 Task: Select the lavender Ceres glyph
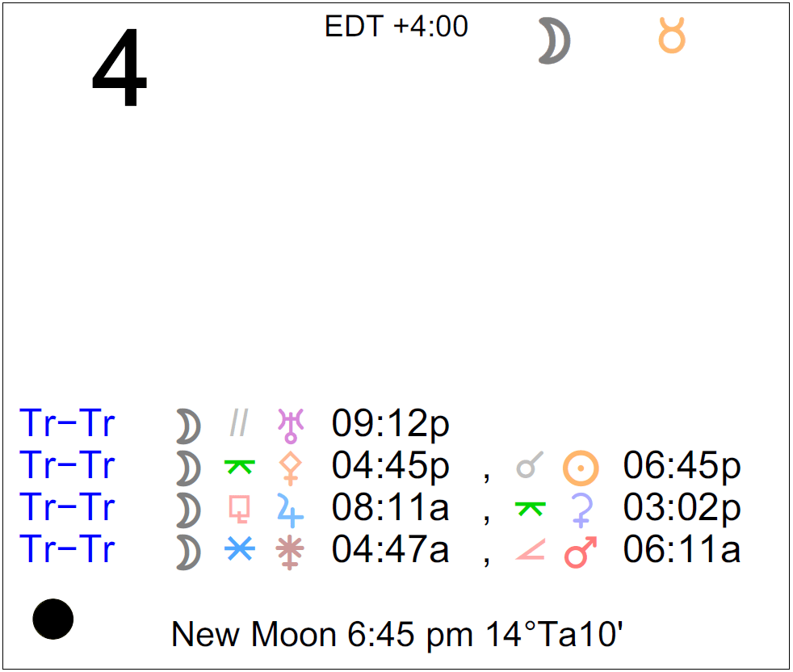581,509
